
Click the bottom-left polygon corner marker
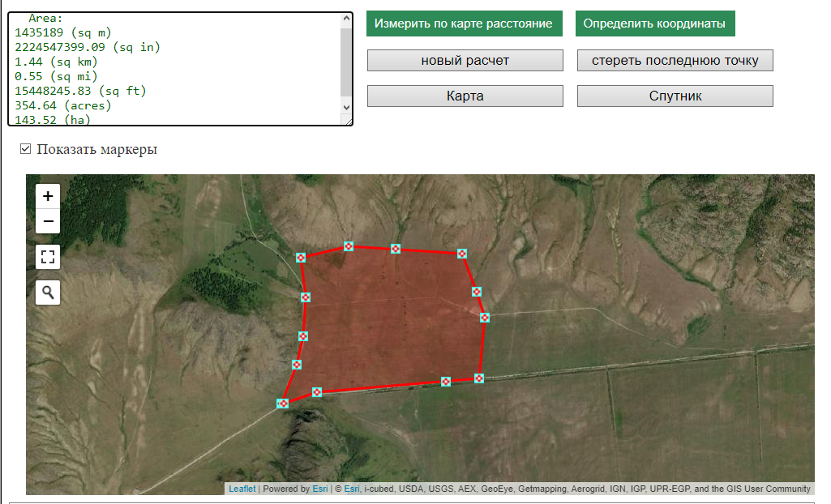[283, 404]
